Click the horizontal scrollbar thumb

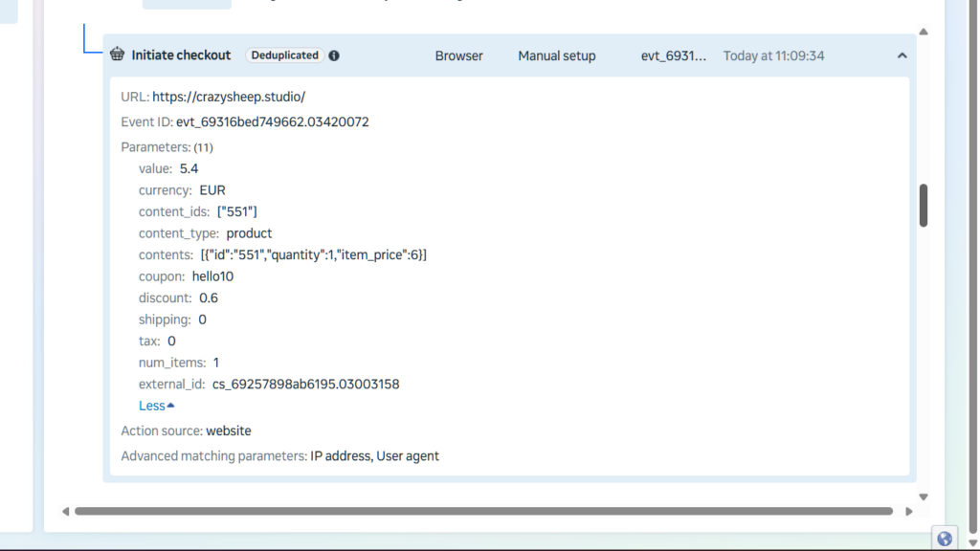[483, 512]
